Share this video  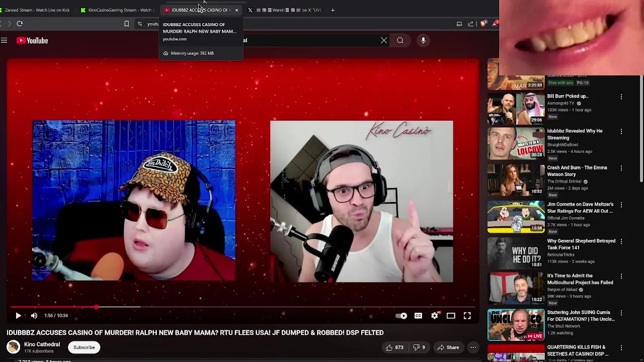click(448, 347)
